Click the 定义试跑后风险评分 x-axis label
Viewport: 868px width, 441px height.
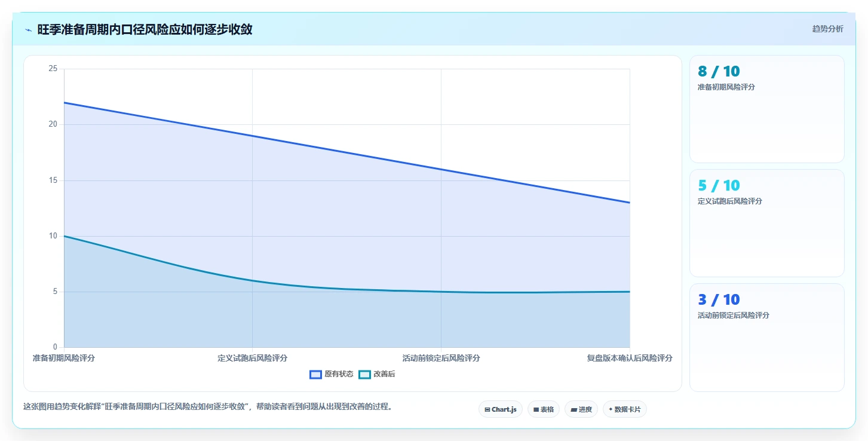[x=252, y=358]
